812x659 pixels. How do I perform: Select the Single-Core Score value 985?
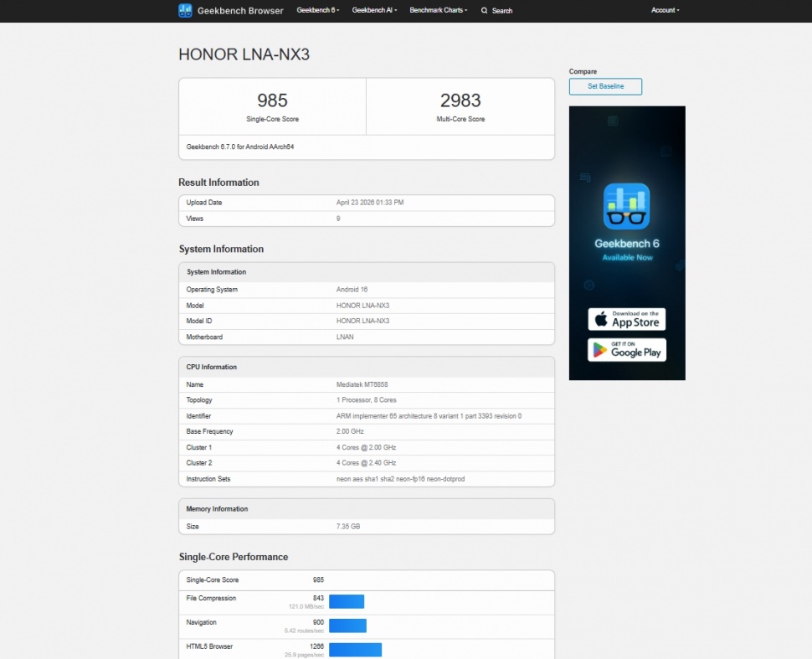(x=271, y=100)
